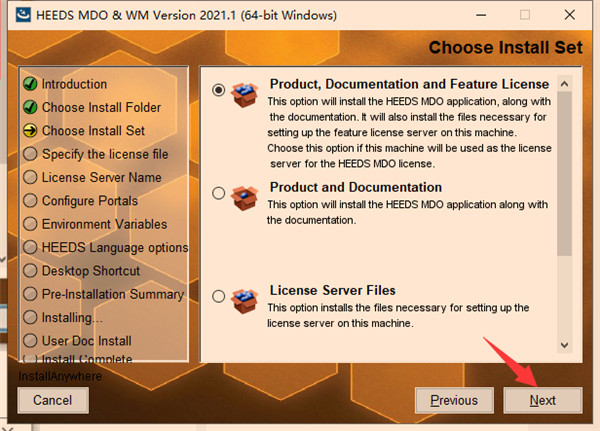Click the Choose Install Folder step label
The width and height of the screenshot is (600, 431).
[x=101, y=108]
